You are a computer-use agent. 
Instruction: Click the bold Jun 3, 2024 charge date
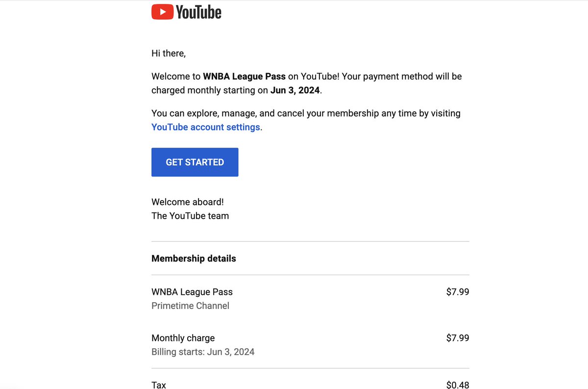coord(295,90)
